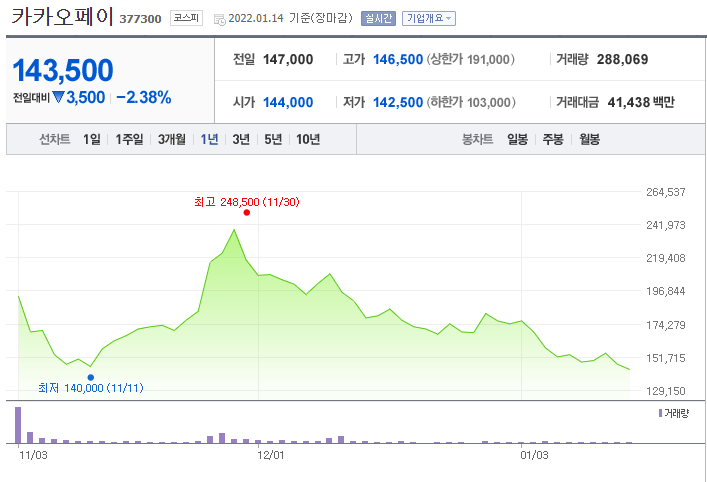Click the 카카오페이 stock title
This screenshot has height=482, width=707.
(62, 16)
